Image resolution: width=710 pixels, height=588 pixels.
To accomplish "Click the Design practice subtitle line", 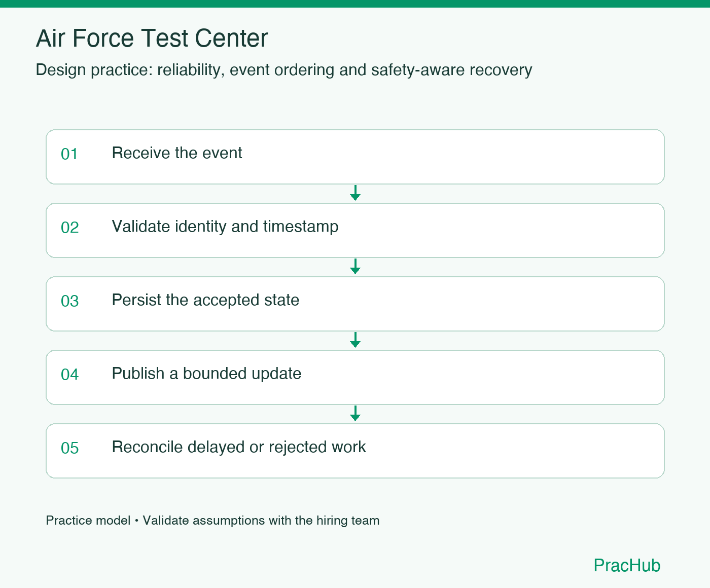I will 284,70.
